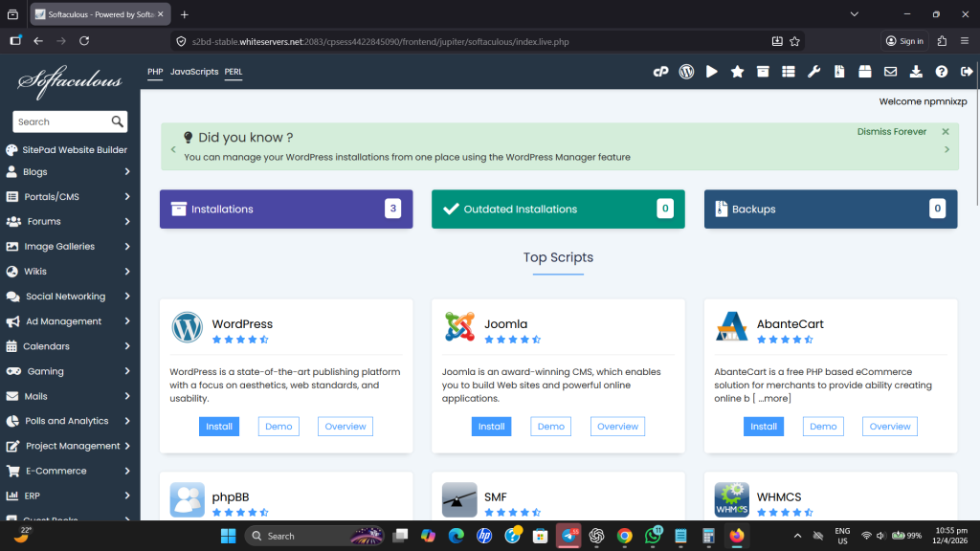Open a new browser tab
The height and width of the screenshot is (551, 980).
(185, 14)
